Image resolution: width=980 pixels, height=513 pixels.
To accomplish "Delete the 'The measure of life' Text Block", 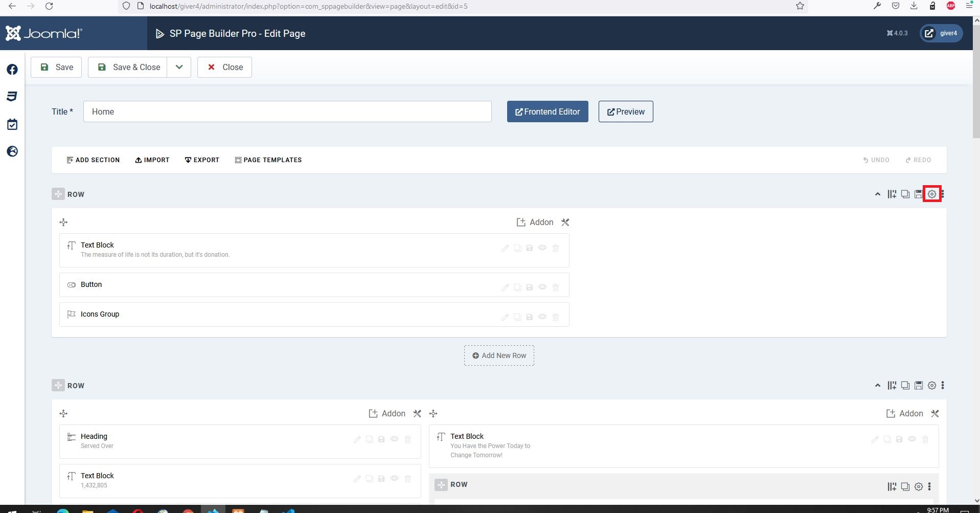I will point(556,248).
